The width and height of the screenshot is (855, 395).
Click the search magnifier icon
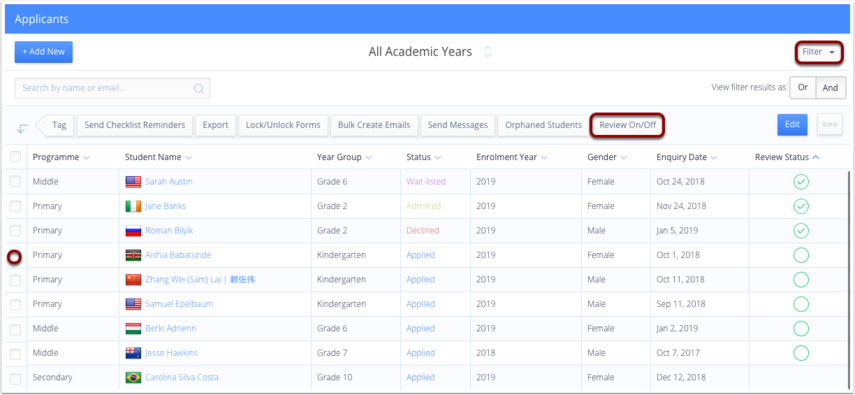pos(199,88)
